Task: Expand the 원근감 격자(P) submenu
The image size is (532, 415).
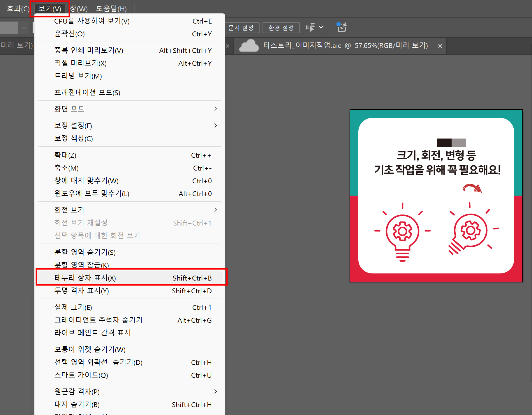Action: 216,391
